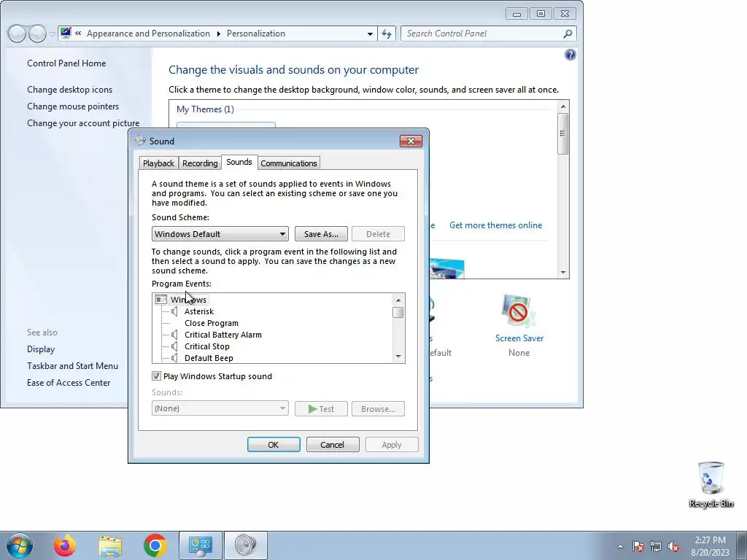Click themes list scrollbar down arrow

[x=563, y=273]
